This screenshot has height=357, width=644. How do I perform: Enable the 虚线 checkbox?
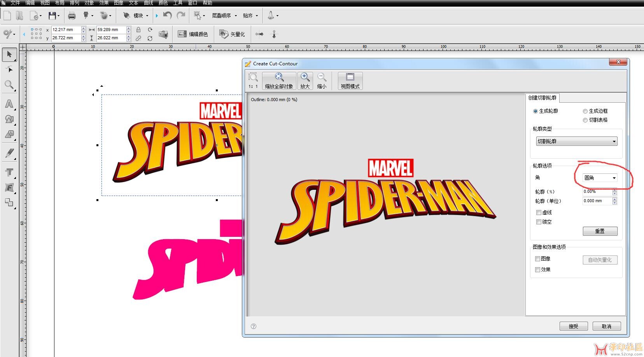click(x=539, y=212)
